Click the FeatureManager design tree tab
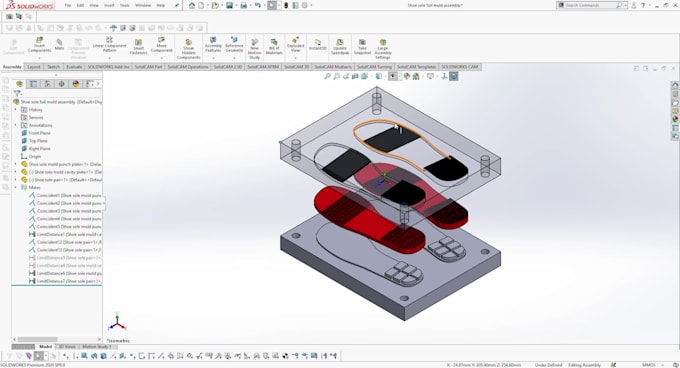This screenshot has height=368, width=680. point(19,84)
